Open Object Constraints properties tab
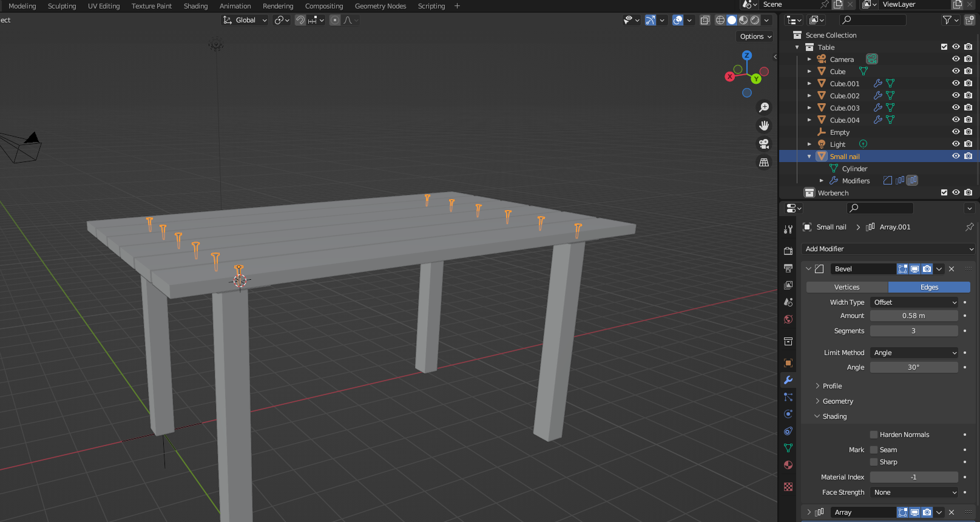The width and height of the screenshot is (980, 522). pos(788,431)
